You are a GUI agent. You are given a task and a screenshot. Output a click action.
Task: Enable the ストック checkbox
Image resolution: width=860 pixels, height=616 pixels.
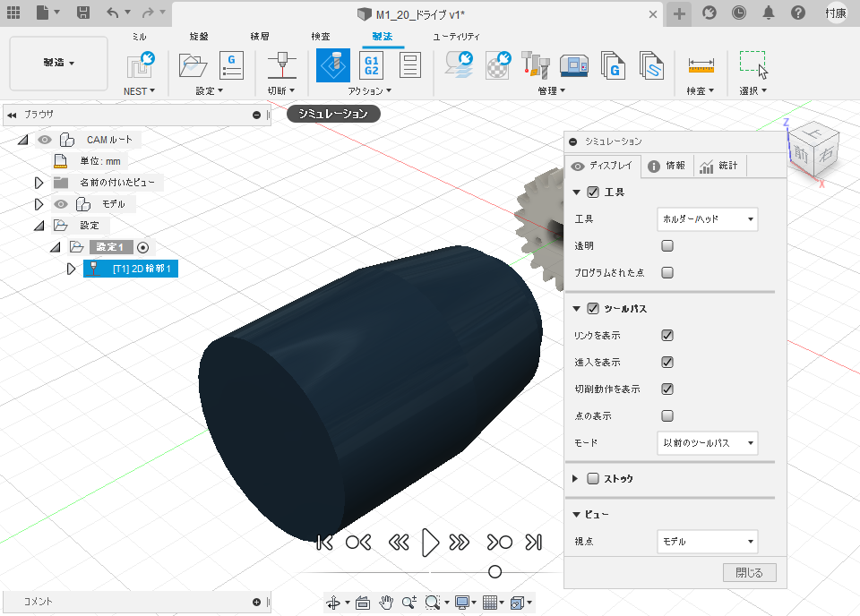coord(593,478)
